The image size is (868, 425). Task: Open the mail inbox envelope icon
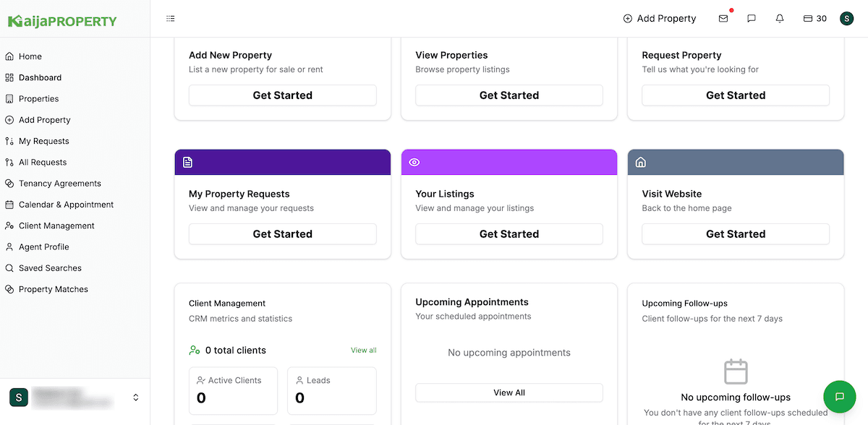pos(723,19)
